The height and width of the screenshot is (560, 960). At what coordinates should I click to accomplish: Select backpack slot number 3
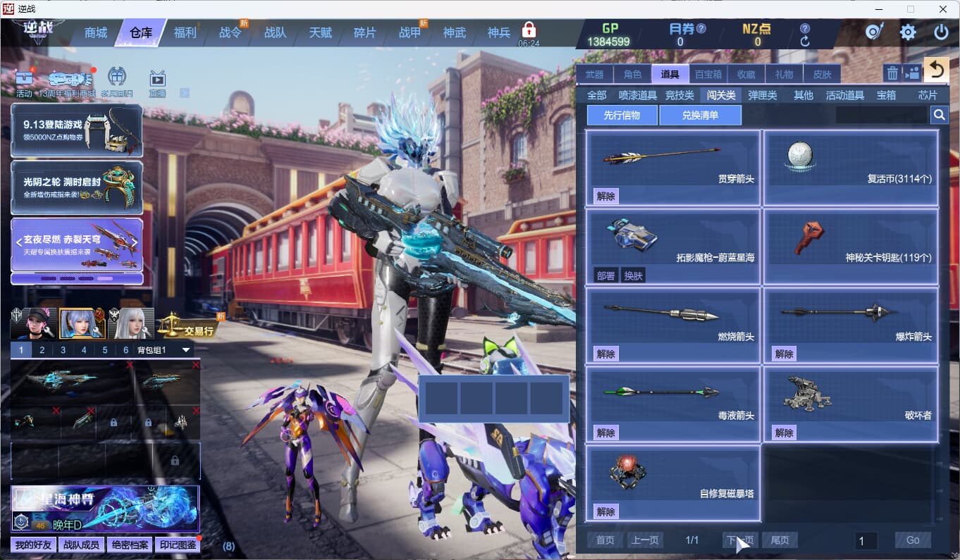(x=63, y=350)
